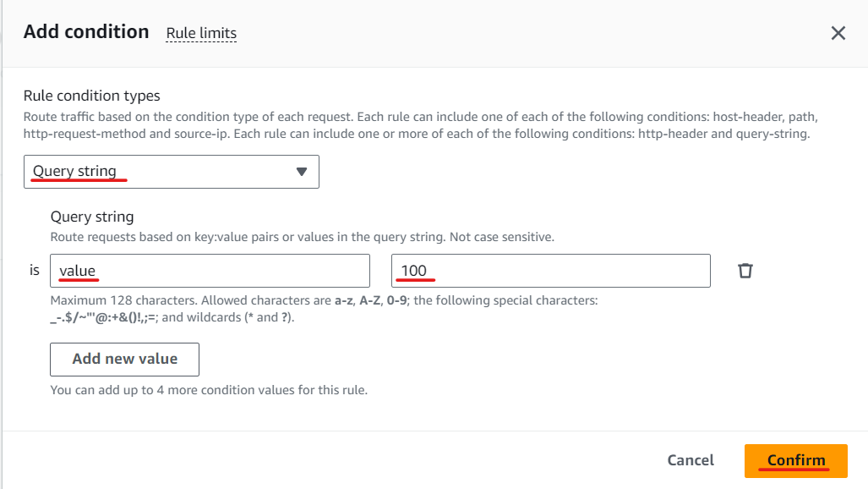This screenshot has width=868, height=489.
Task: Open the Query string condition type dropdown
Action: 171,172
